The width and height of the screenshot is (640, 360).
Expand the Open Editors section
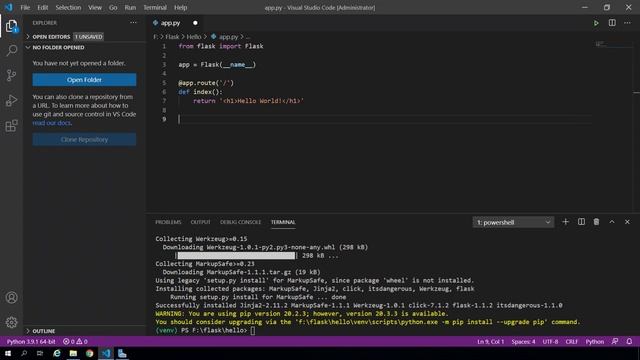coord(51,37)
